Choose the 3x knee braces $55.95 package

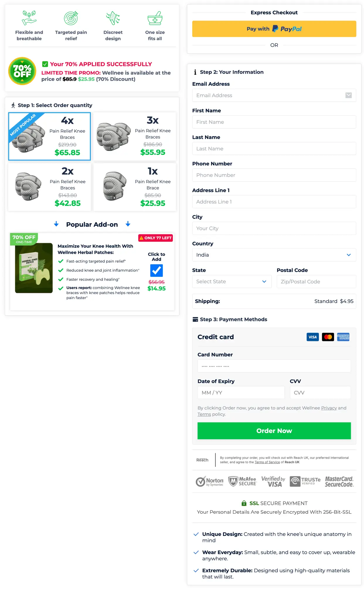(135, 136)
